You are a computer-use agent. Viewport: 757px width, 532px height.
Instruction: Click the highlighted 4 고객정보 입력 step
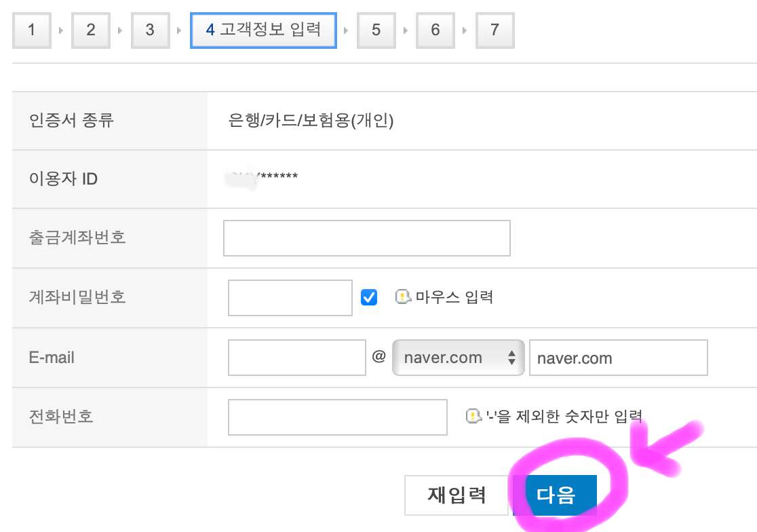[x=263, y=30]
